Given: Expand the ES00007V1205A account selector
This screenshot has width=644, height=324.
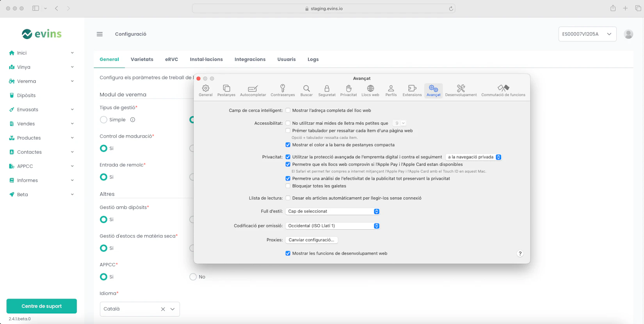Looking at the screenshot, I should click(587, 34).
